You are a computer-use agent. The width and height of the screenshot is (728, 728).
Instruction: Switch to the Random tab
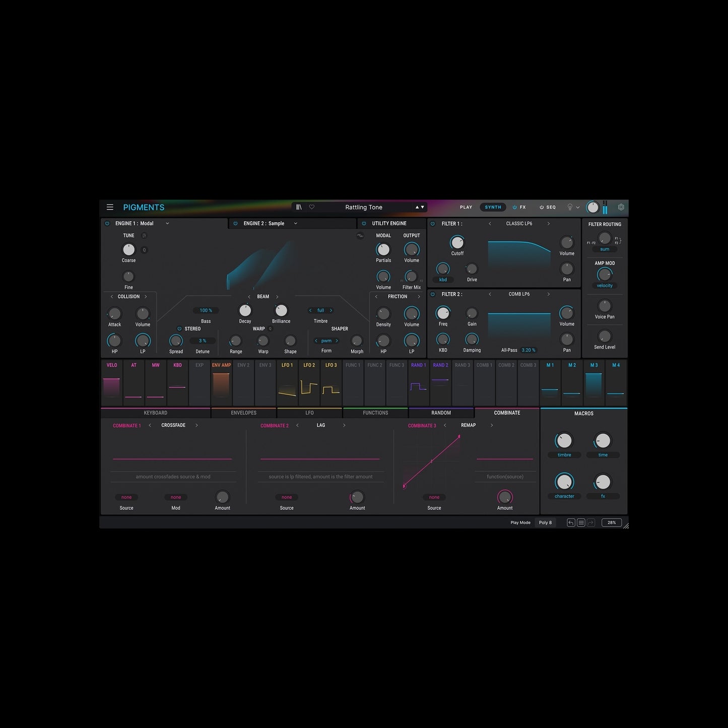pyautogui.click(x=441, y=413)
